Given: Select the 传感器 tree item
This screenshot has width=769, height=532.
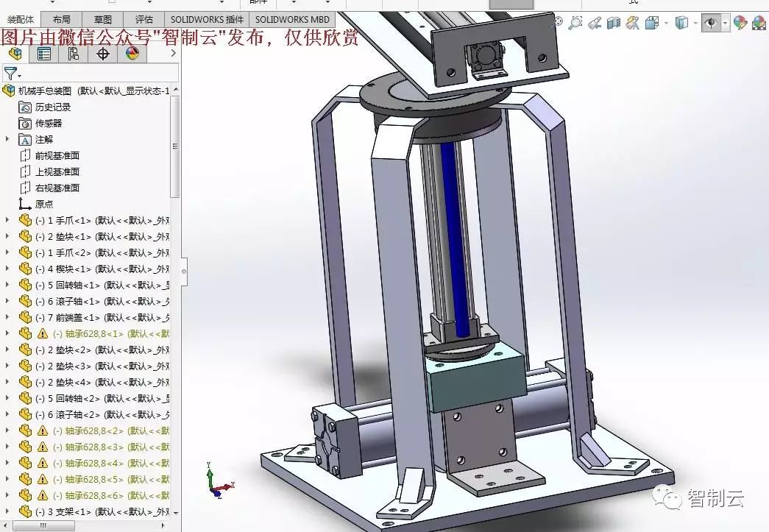Looking at the screenshot, I should [49, 124].
